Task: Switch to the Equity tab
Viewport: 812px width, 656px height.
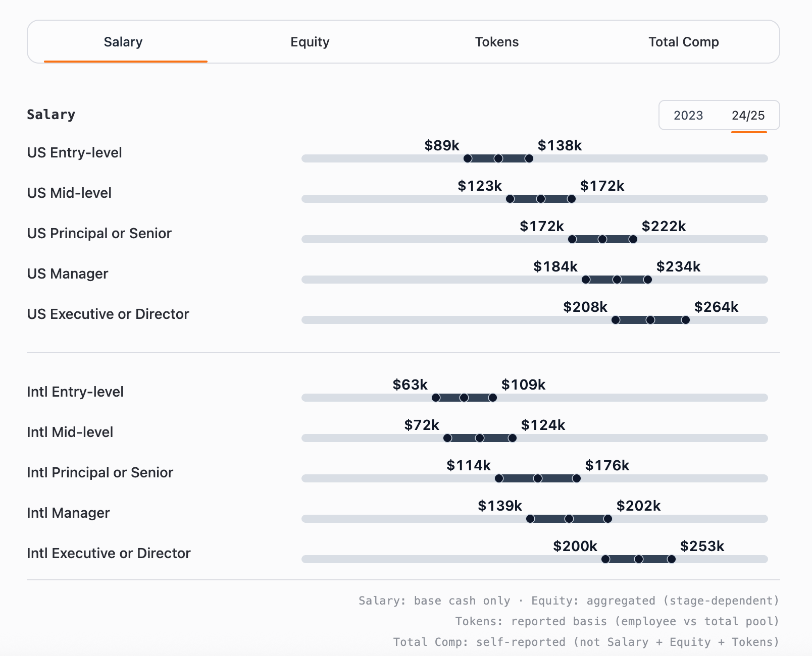Action: point(310,42)
